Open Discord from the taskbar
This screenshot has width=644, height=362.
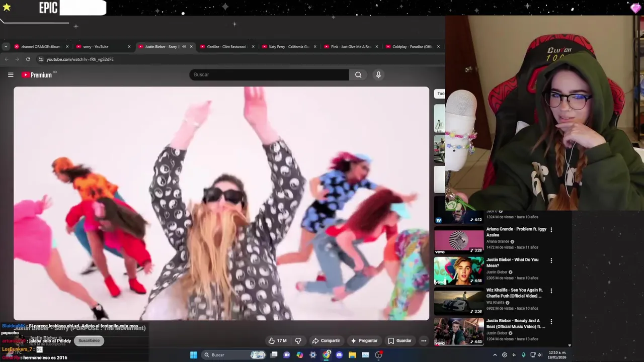pyautogui.click(x=339, y=355)
